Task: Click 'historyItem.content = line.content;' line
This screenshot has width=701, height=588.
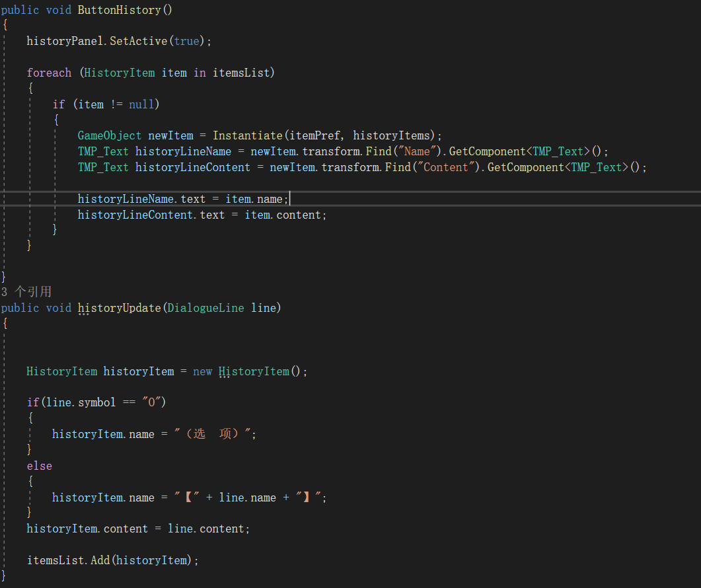Action: coord(138,529)
